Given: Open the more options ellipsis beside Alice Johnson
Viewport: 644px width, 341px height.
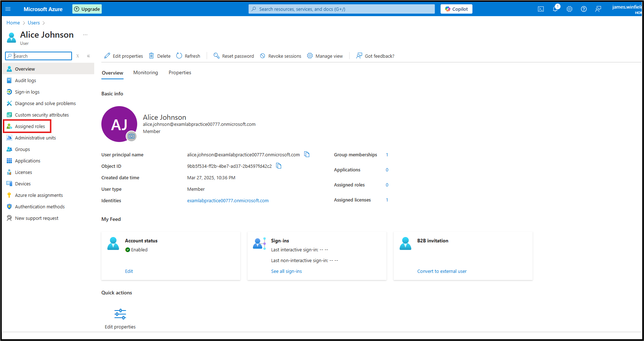Looking at the screenshot, I should coord(85,35).
